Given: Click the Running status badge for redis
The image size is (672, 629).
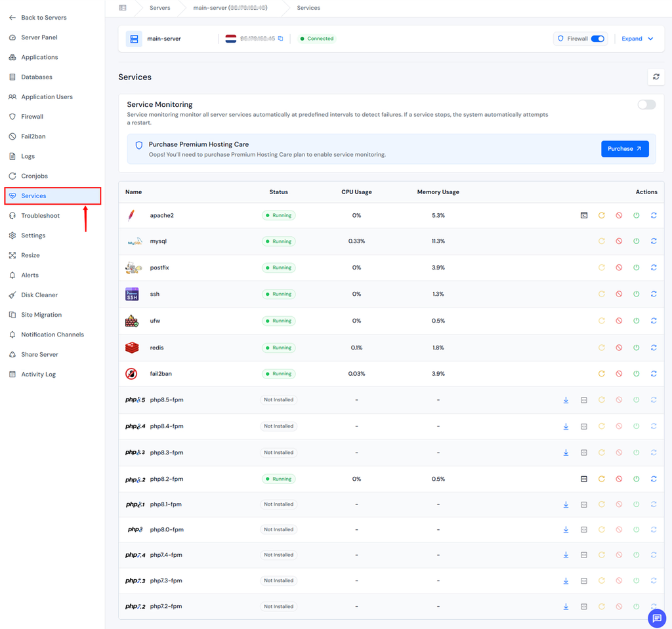Looking at the screenshot, I should 278,348.
